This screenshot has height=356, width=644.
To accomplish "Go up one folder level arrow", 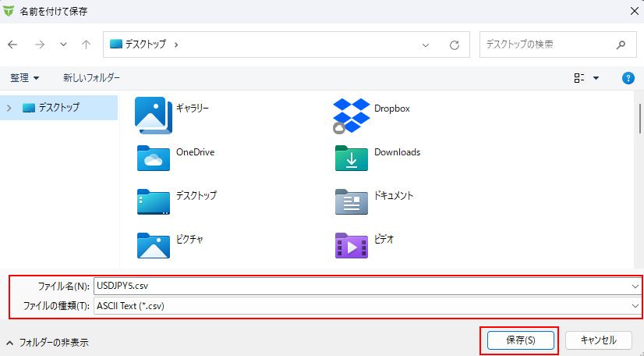I will point(86,45).
